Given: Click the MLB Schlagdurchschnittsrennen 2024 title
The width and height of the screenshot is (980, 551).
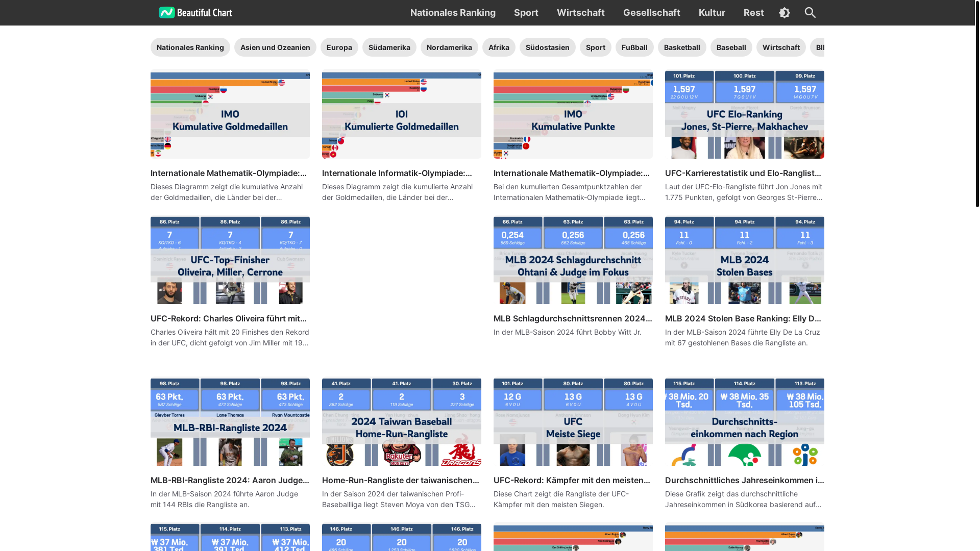Looking at the screenshot, I should click(573, 318).
